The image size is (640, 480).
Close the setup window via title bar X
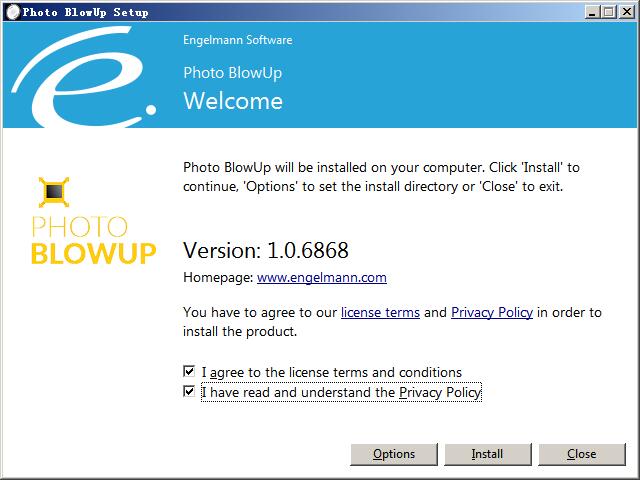(626, 12)
